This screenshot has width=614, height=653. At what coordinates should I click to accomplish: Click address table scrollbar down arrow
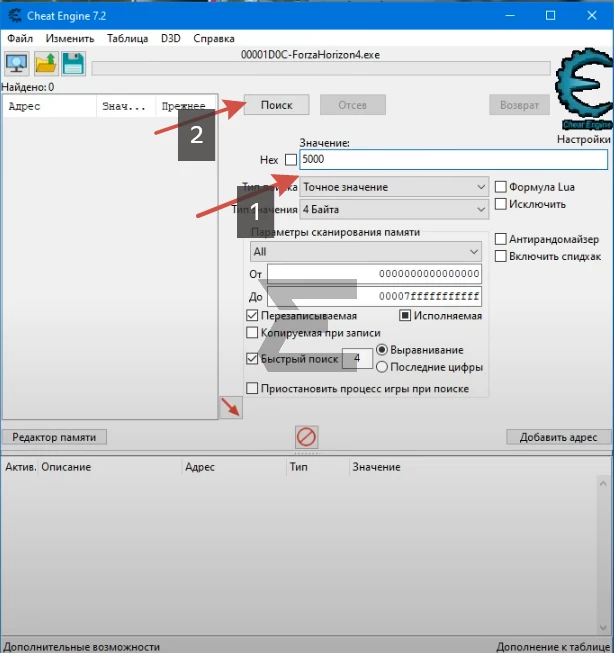click(603, 628)
